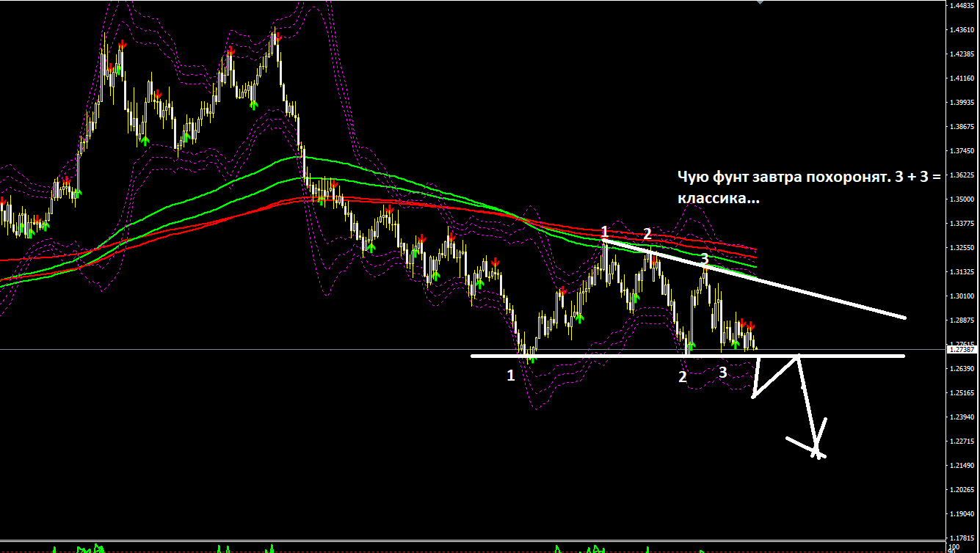This screenshot has width=980, height=553.
Task: Click the 1.26390 price axis label
Action: pos(962,369)
